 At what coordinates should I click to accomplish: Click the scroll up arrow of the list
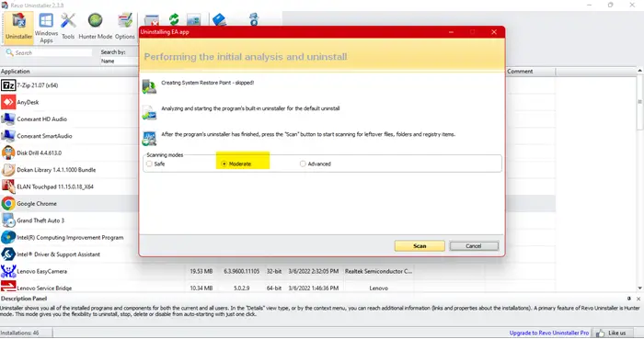(640, 71)
